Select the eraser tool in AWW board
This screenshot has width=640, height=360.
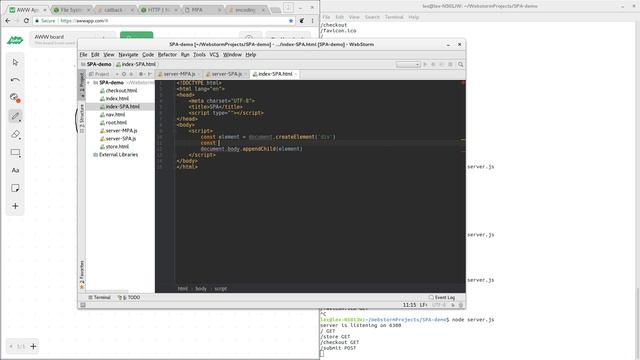point(16,134)
